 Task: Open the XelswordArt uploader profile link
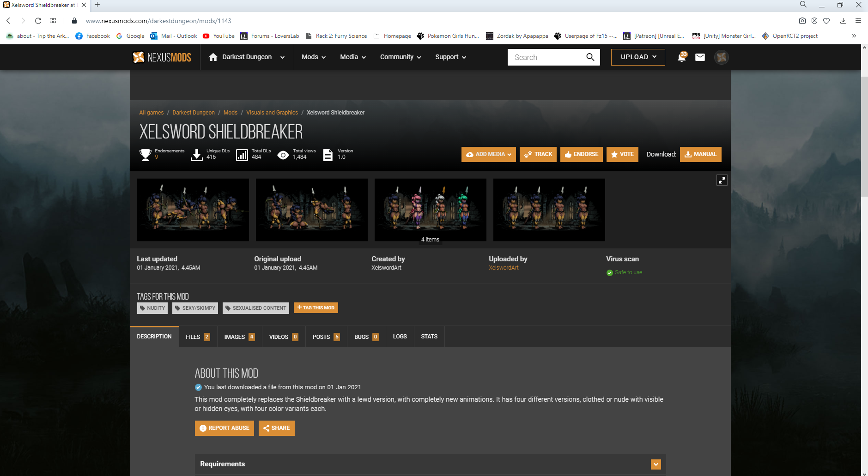(504, 268)
